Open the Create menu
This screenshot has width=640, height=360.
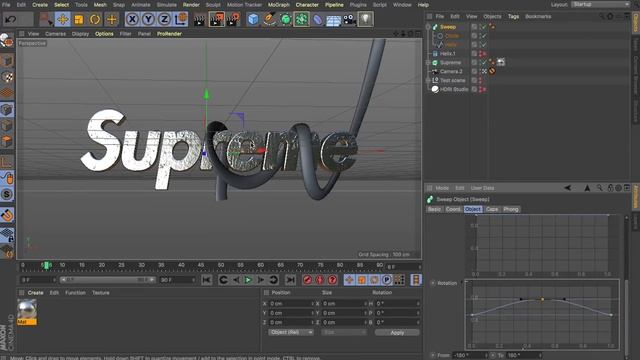40,5
